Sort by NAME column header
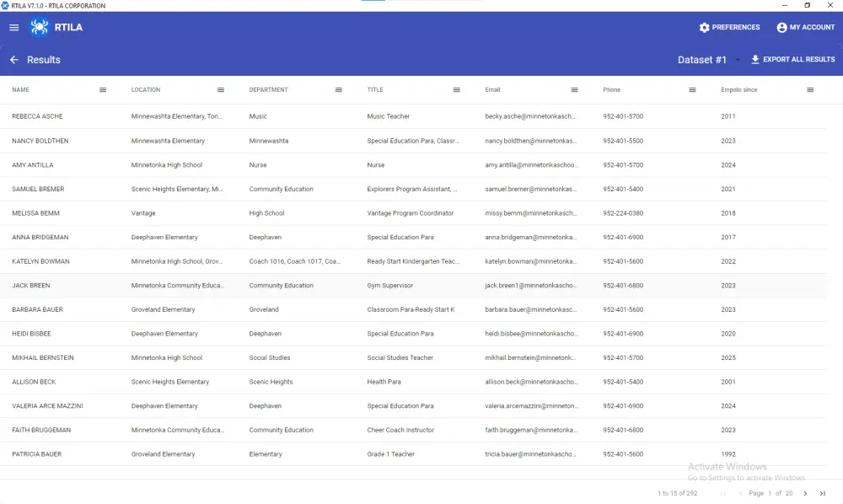 pos(20,89)
